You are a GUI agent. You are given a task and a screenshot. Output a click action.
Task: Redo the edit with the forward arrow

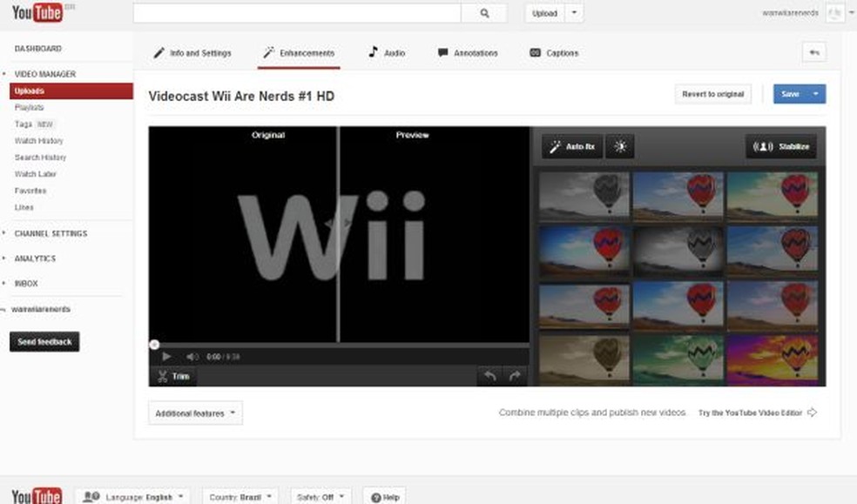point(516,375)
